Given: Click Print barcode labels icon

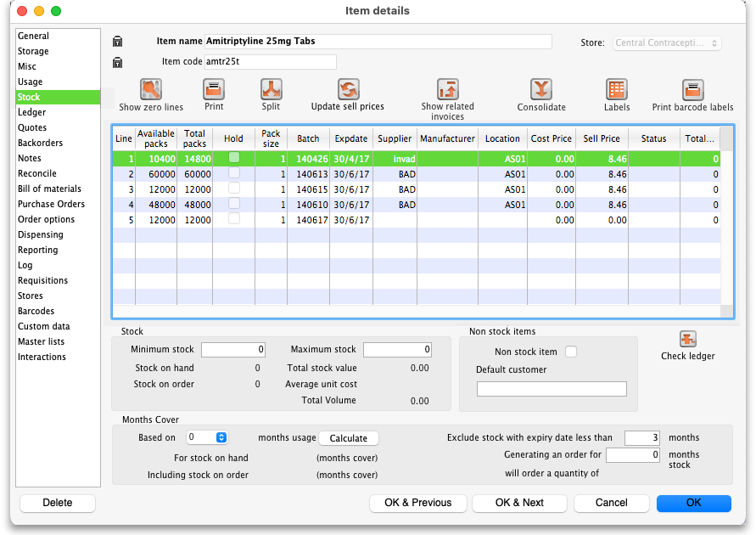Looking at the screenshot, I should point(692,89).
